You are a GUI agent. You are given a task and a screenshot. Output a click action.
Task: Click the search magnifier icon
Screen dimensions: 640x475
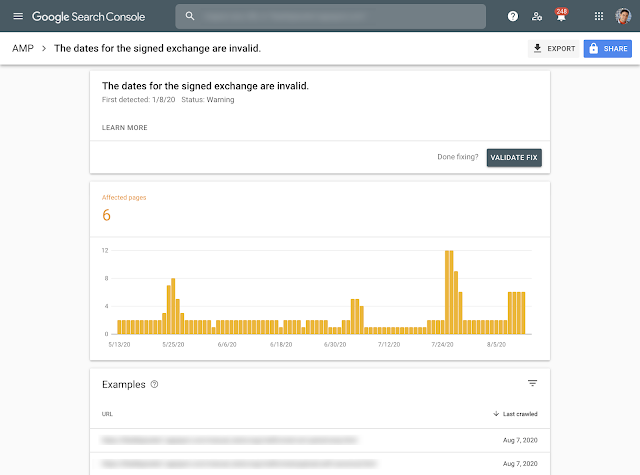coord(190,17)
